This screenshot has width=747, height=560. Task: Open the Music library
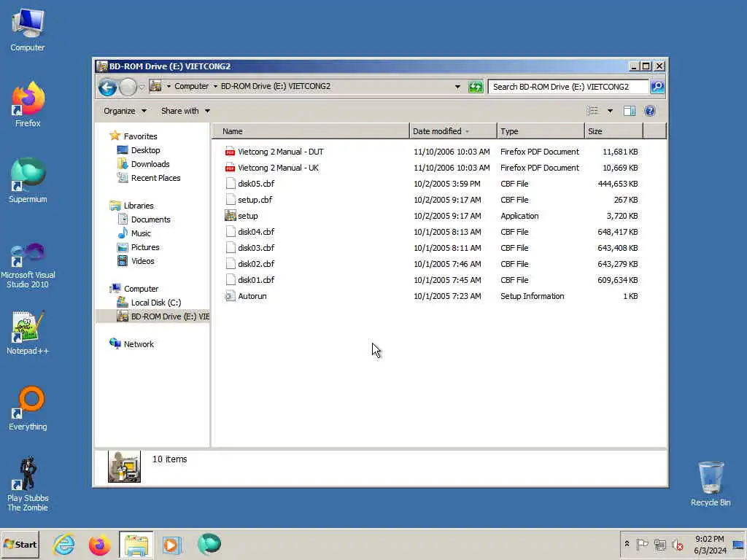point(141,233)
